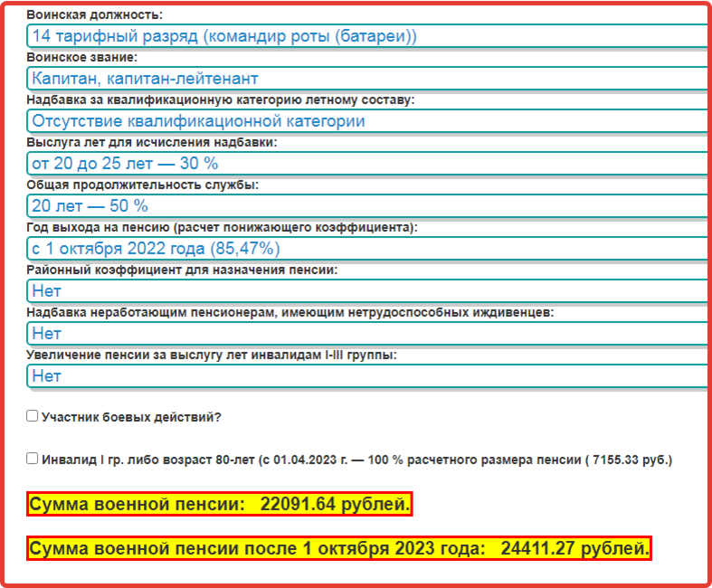Open the Увеличение пенсии инвалидам I-III группы dropdown
The height and width of the screenshot is (588, 712).
tap(367, 376)
